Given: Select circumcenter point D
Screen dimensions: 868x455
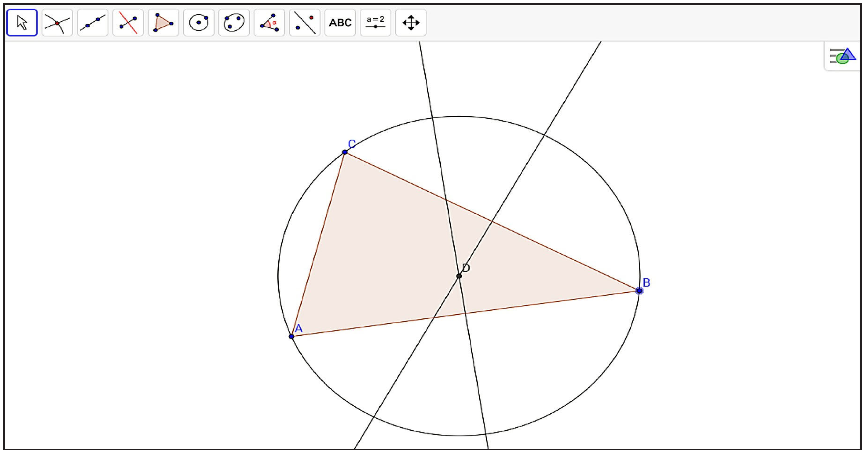Looking at the screenshot, I should tap(459, 276).
